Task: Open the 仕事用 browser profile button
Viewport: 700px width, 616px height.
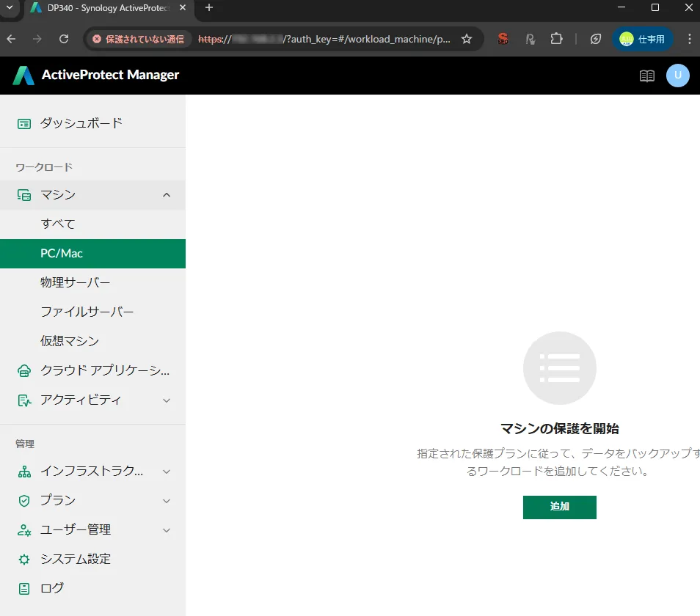Action: coord(643,40)
